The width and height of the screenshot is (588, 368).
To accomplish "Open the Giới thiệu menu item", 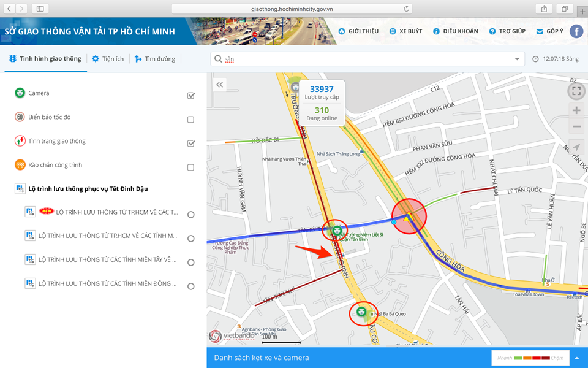I will point(358,31).
